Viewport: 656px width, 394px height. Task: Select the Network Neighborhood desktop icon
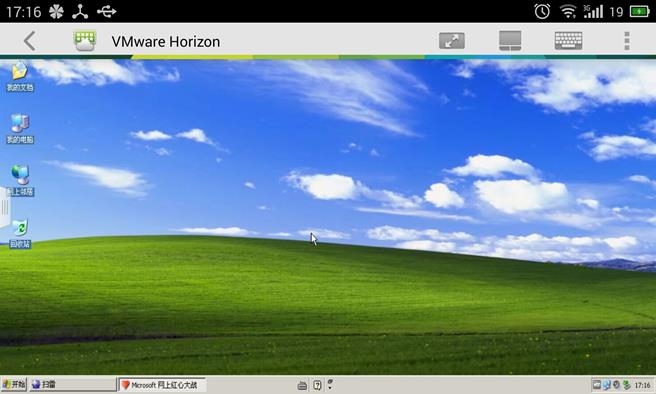[20, 181]
